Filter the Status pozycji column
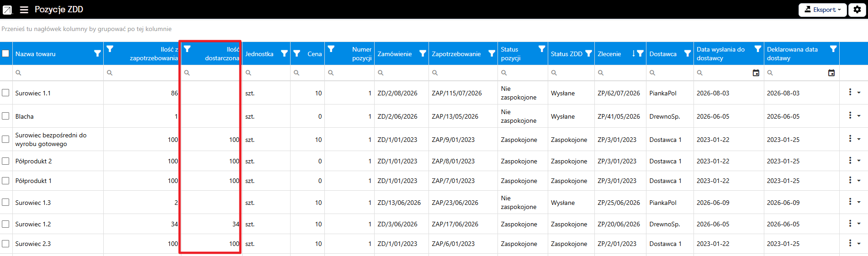This screenshot has width=868, height=256. pyautogui.click(x=542, y=49)
